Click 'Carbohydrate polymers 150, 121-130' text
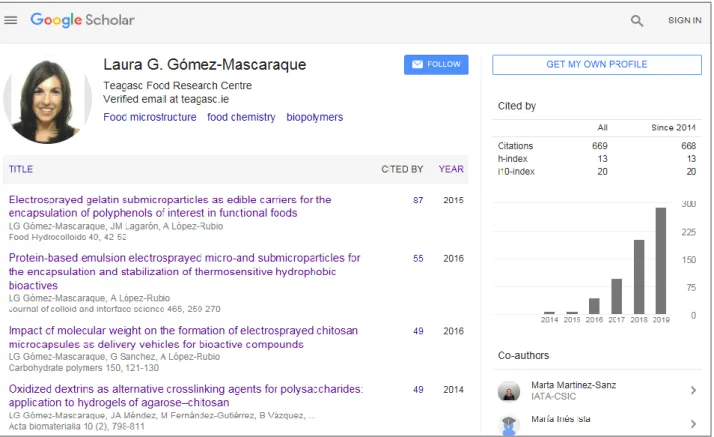 pos(84,368)
